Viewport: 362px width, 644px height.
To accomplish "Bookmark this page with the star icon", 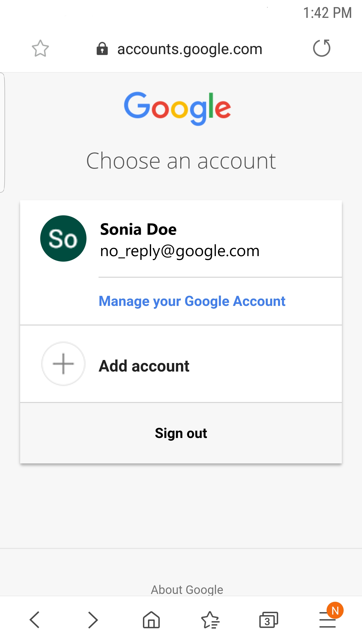I will (x=40, y=48).
